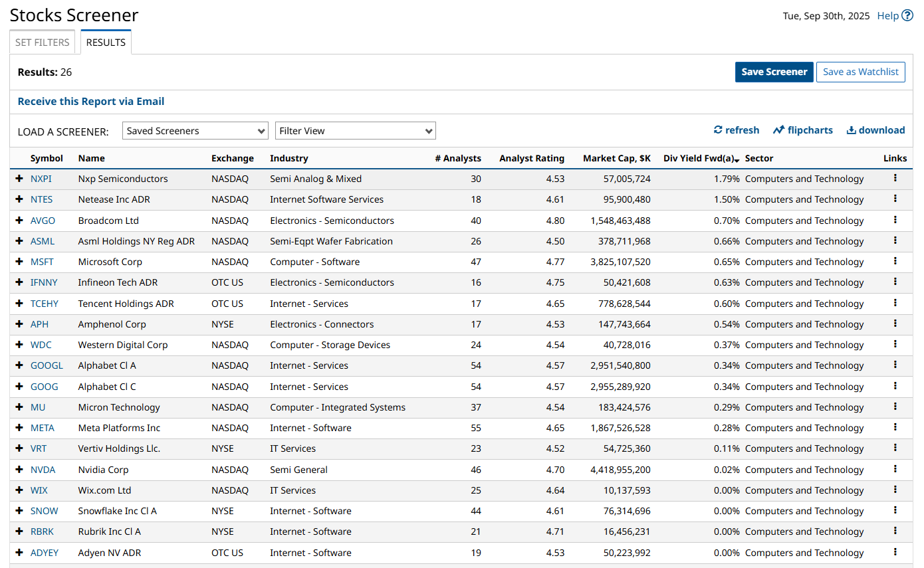Download the screener results
Viewport: 924px width, 568px height.
click(x=875, y=130)
